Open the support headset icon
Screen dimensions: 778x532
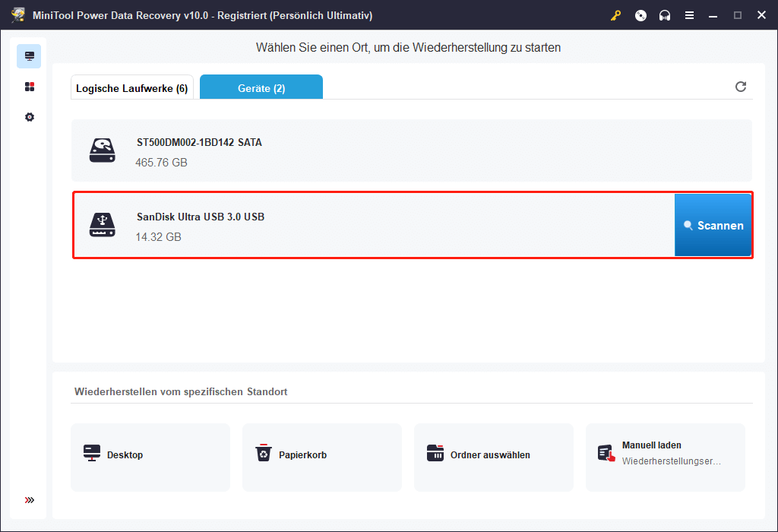665,15
